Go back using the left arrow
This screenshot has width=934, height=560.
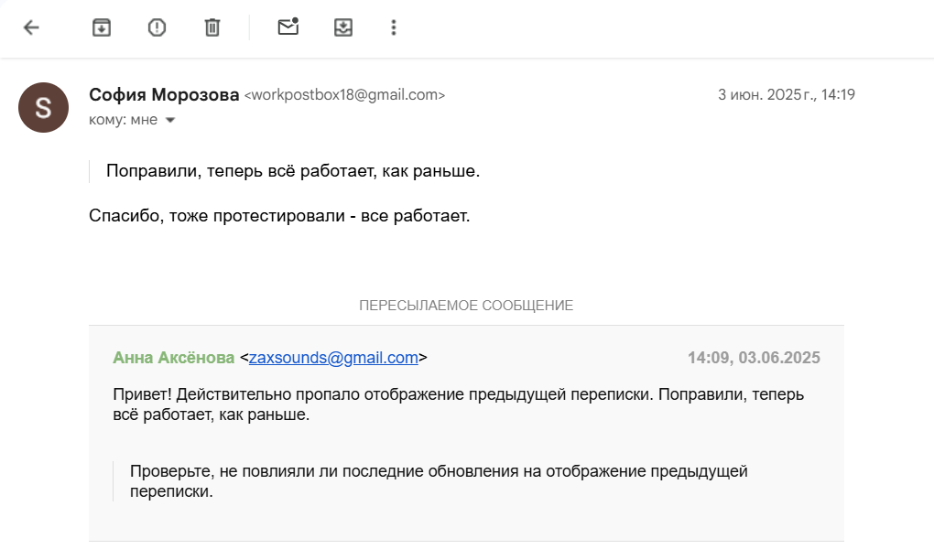31,27
